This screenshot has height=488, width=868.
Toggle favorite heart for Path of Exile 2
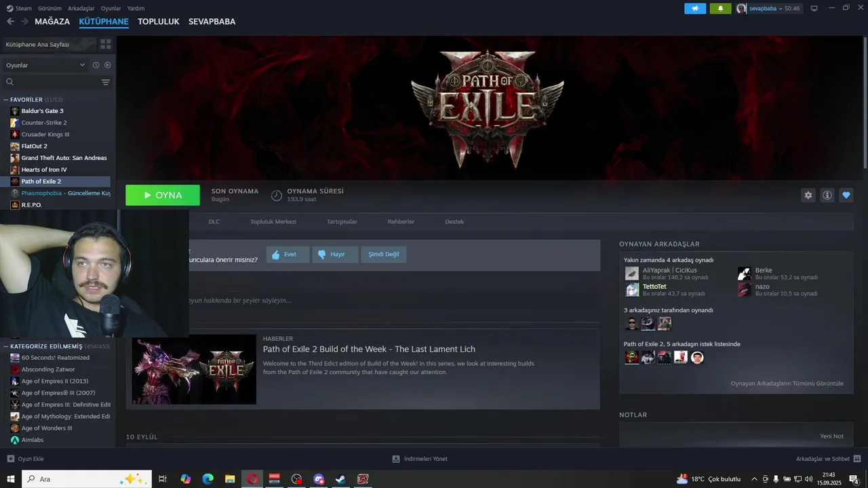click(x=846, y=195)
